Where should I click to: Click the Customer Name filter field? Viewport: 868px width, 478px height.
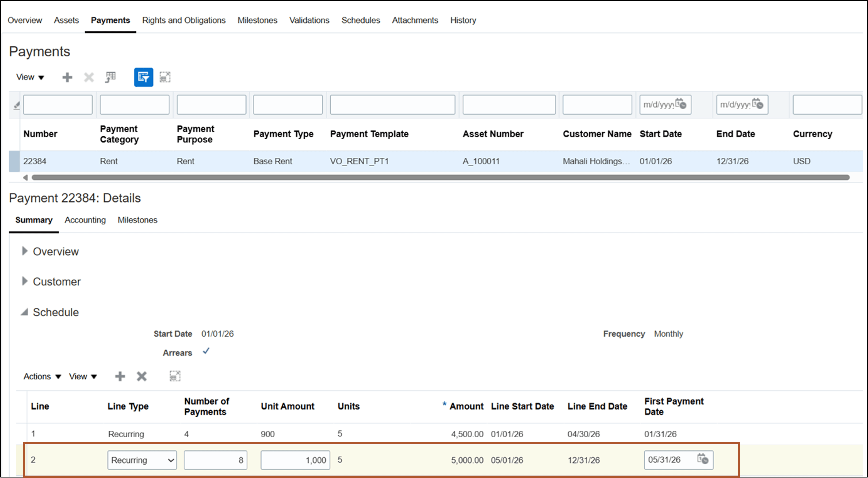(597, 105)
